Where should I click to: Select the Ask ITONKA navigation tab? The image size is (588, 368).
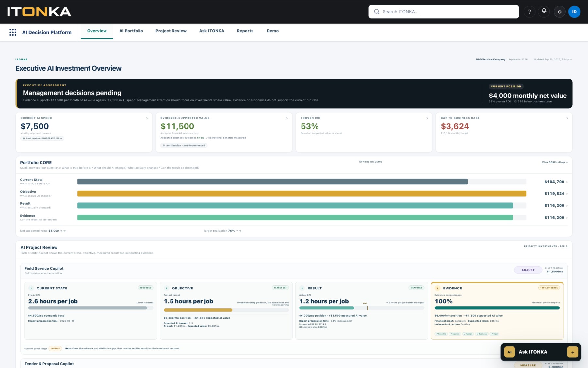tap(212, 31)
